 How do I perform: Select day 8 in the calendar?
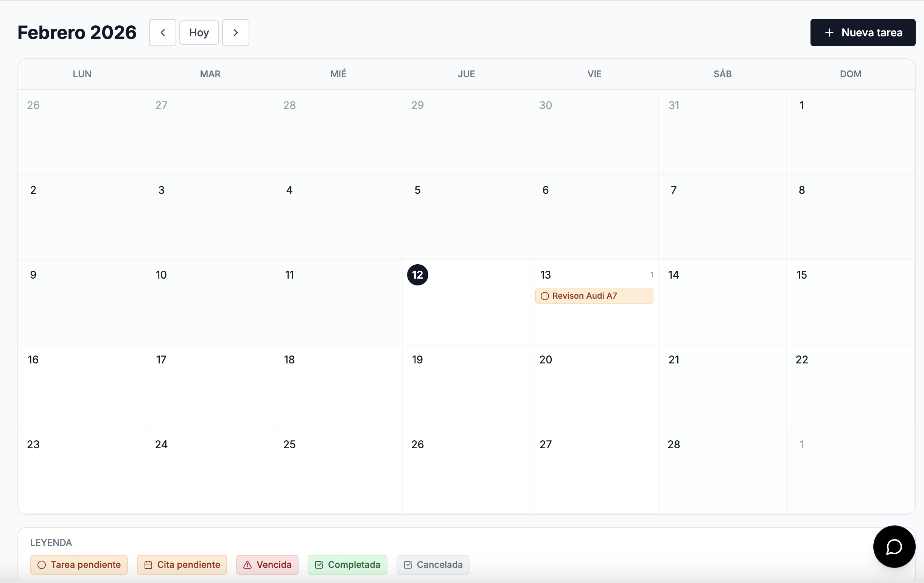point(850,217)
